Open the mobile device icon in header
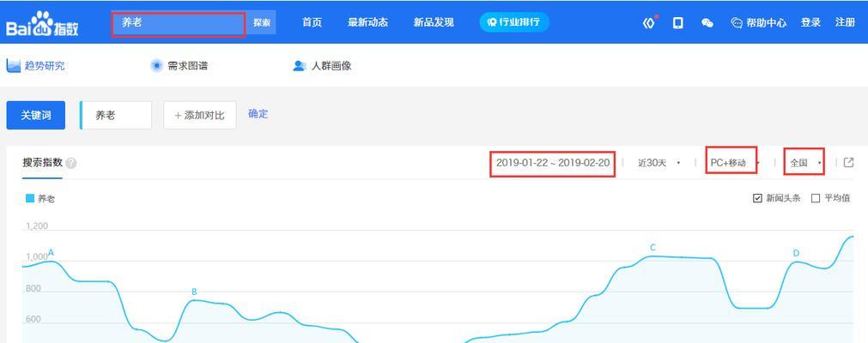This screenshot has height=343, width=868. point(677,22)
